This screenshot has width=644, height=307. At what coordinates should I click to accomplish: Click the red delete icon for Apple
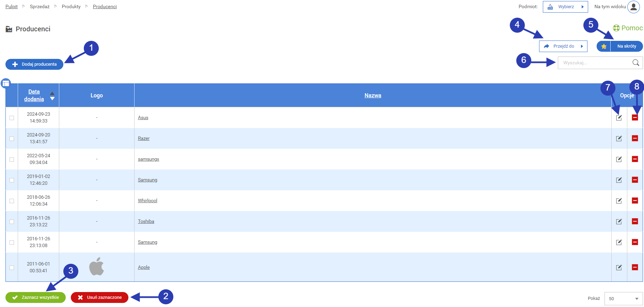pos(635,267)
